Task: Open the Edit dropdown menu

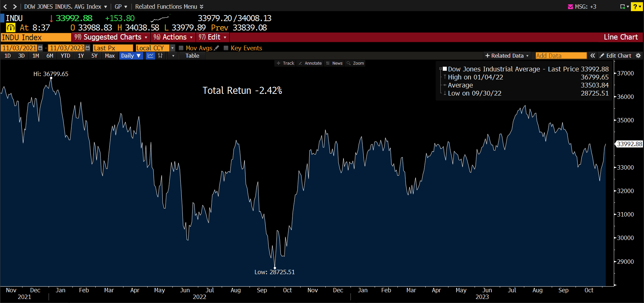Action: click(212, 37)
